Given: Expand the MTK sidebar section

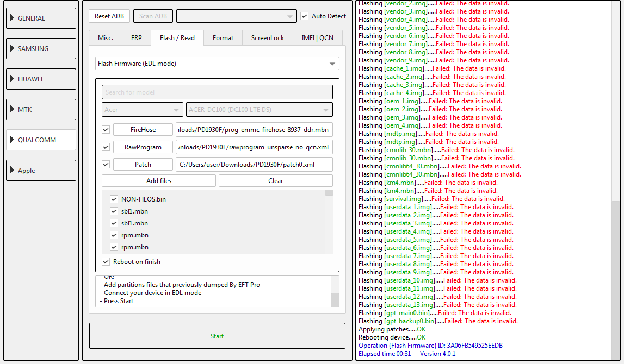Looking at the screenshot, I should click(x=41, y=109).
